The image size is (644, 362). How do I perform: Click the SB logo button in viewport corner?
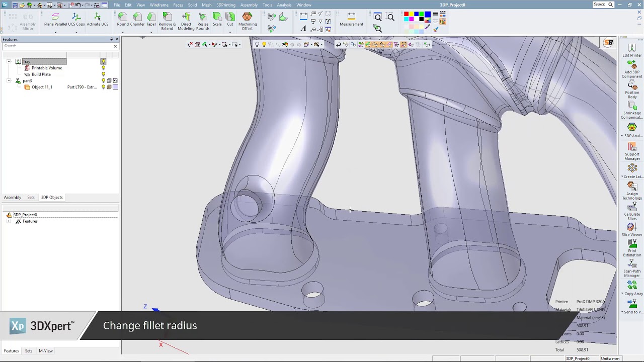pyautogui.click(x=608, y=43)
